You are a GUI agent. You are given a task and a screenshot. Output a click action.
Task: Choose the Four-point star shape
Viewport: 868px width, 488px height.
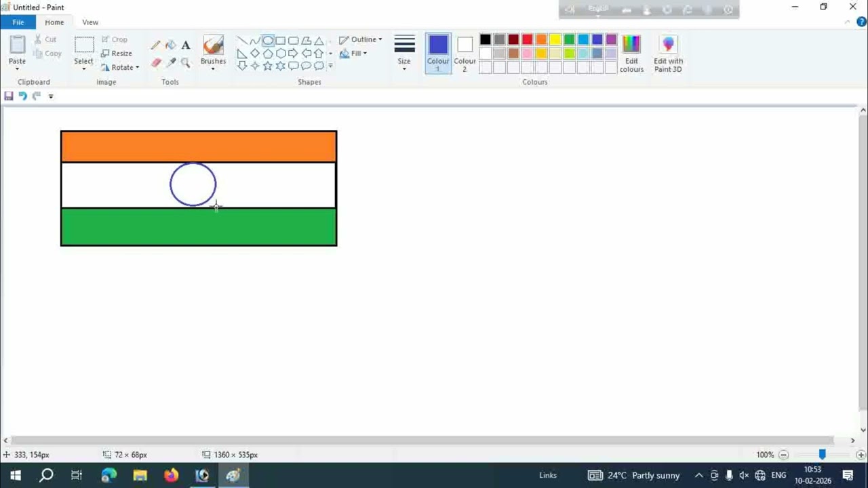255,66
